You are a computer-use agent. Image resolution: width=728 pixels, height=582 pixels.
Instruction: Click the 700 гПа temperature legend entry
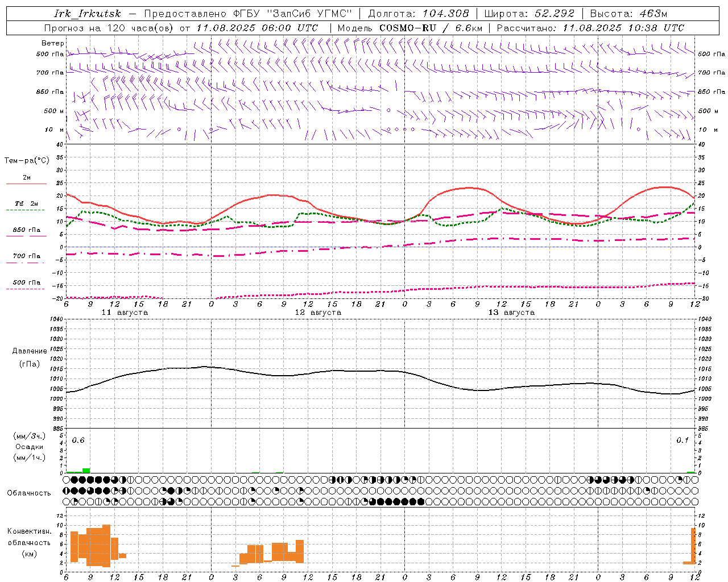click(27, 256)
